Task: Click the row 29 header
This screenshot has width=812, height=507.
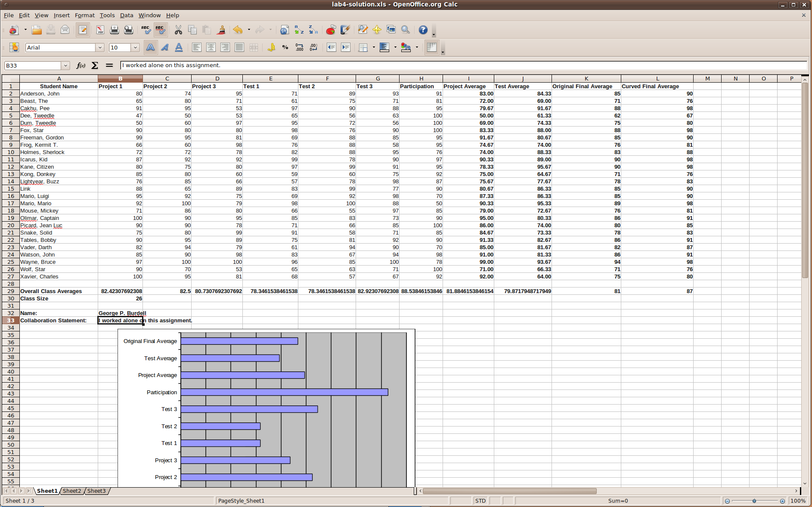Action: click(x=11, y=291)
